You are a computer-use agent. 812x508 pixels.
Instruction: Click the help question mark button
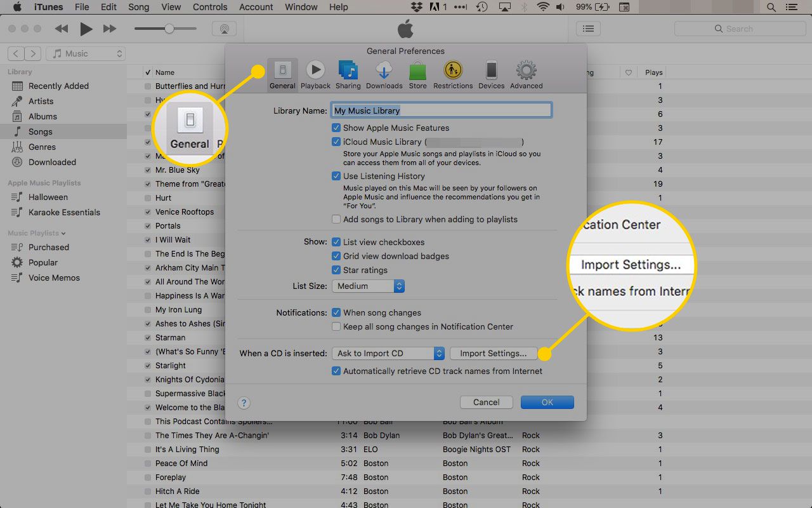click(x=244, y=403)
